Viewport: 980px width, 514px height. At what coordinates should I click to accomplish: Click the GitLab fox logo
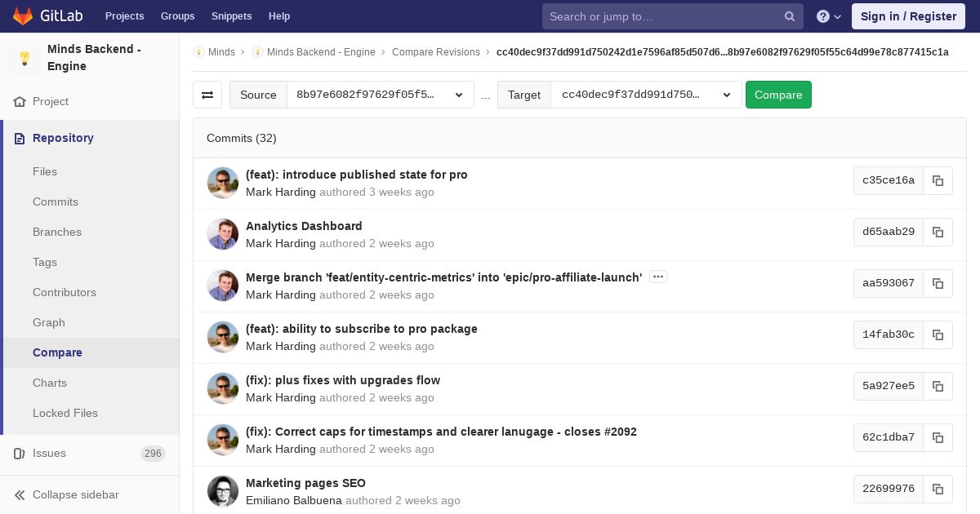[x=23, y=16]
